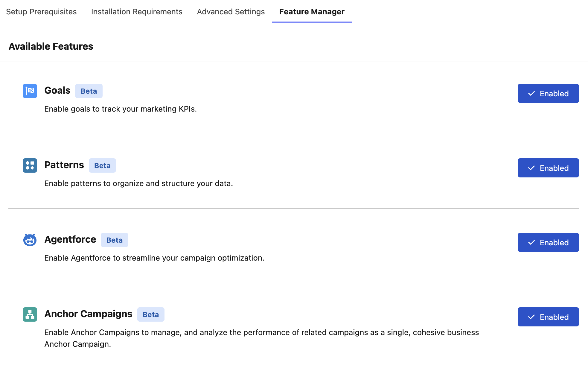Disable the Agentforce feature
588x368 pixels.
548,242
